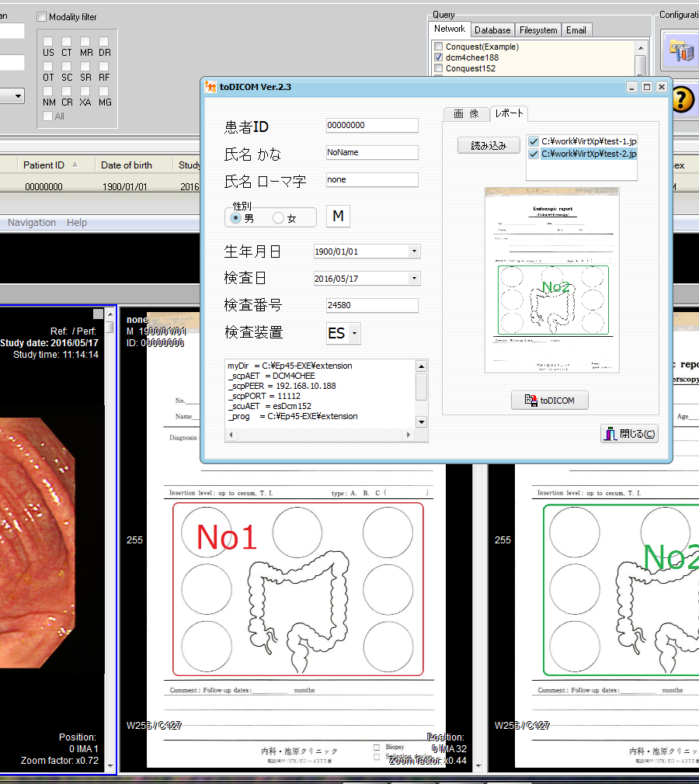This screenshot has height=784, width=699.
Task: Open the 生年月日 date dropdown
Action: tap(414, 252)
